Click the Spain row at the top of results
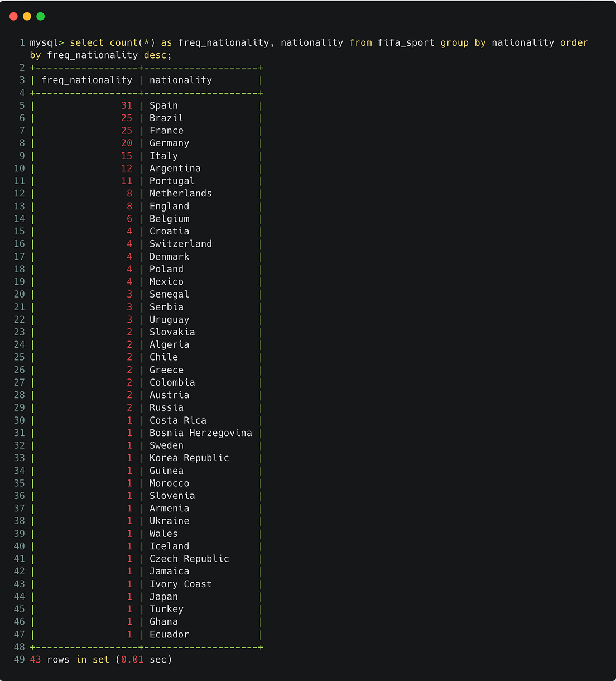Viewport: 616px width, 681px height. 163,105
